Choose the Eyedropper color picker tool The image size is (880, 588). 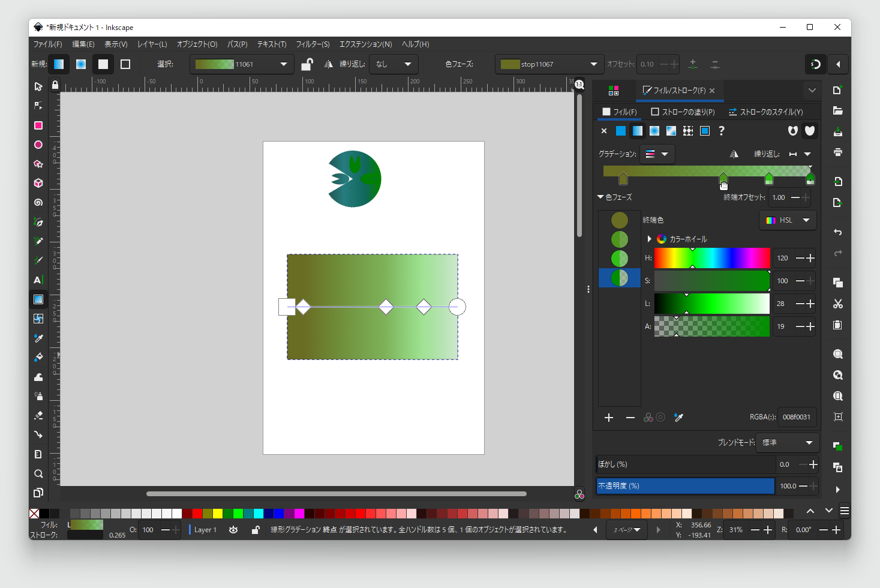coord(38,338)
